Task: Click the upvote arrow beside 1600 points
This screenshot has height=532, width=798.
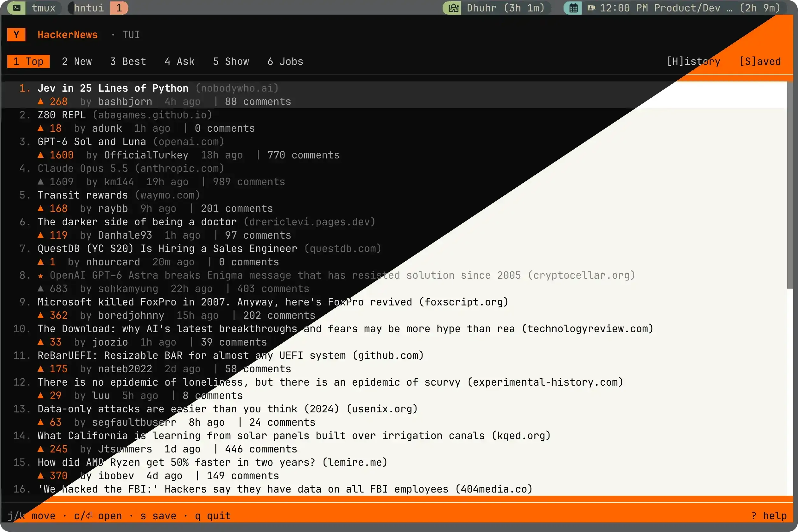Action: 41,155
